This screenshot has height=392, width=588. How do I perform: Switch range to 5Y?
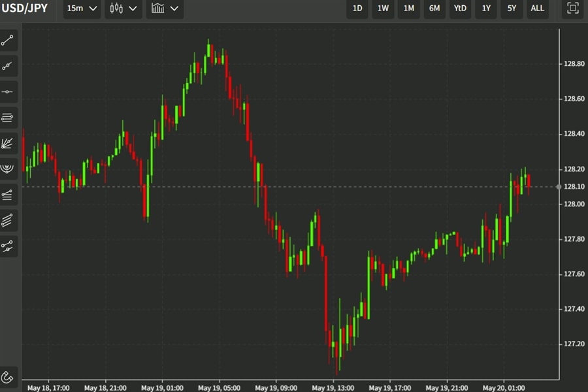(x=512, y=8)
